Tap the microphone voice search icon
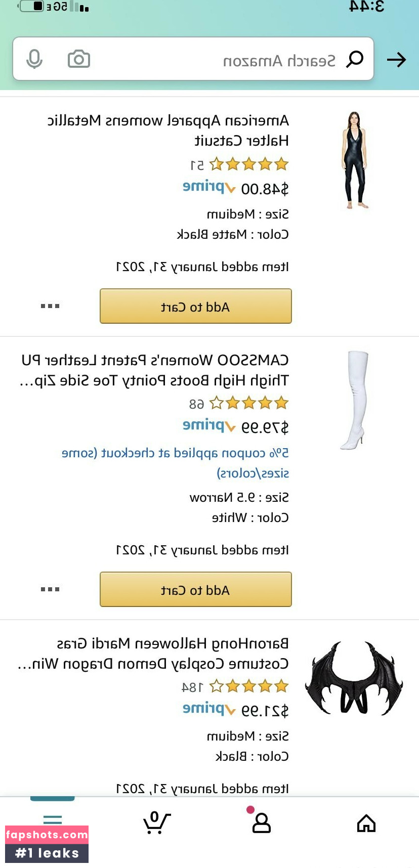Screen dimensions: 419x868 click(x=34, y=59)
